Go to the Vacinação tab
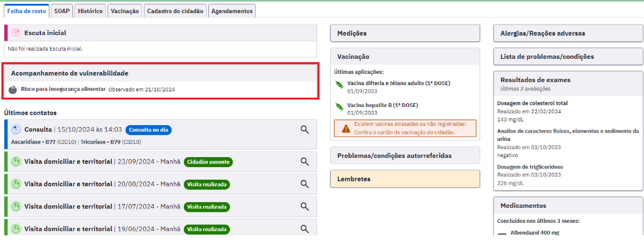The image size is (644, 241). [125, 11]
